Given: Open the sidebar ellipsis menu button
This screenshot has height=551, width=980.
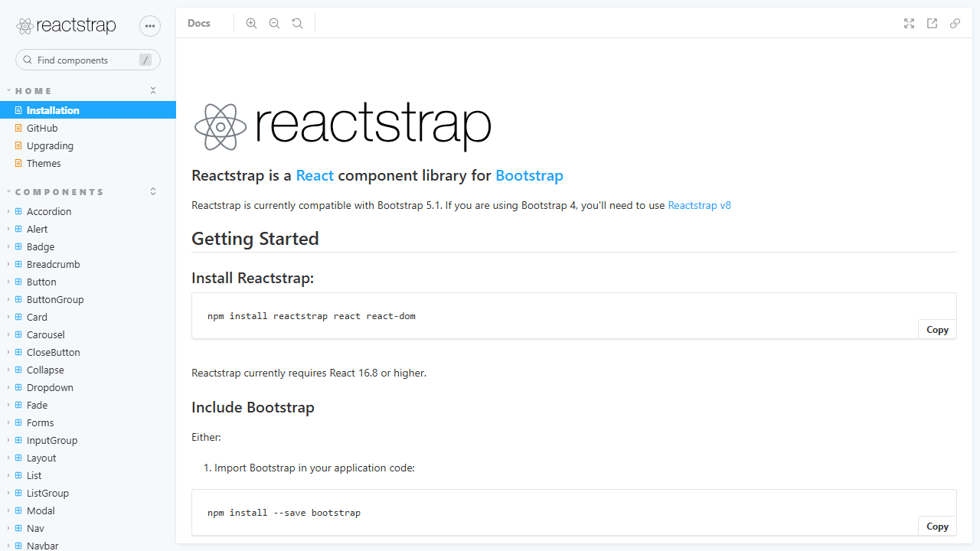Looking at the screenshot, I should [150, 26].
